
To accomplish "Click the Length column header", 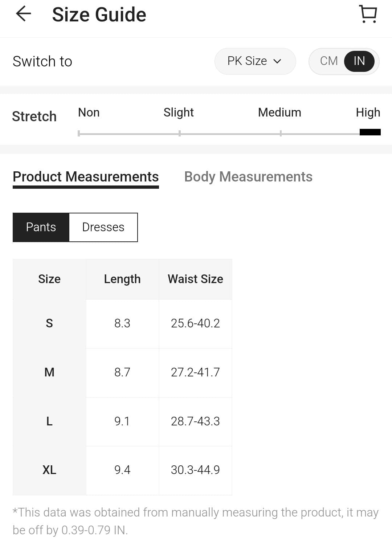I will click(x=122, y=279).
